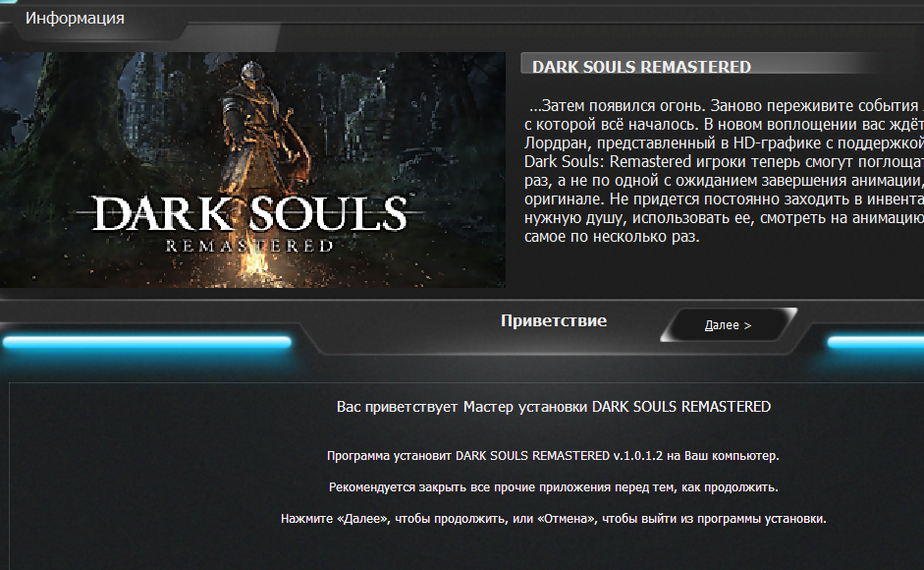Screen dimensions: 924x570
Task: Click the left blue progress bar
Action: coord(146,342)
